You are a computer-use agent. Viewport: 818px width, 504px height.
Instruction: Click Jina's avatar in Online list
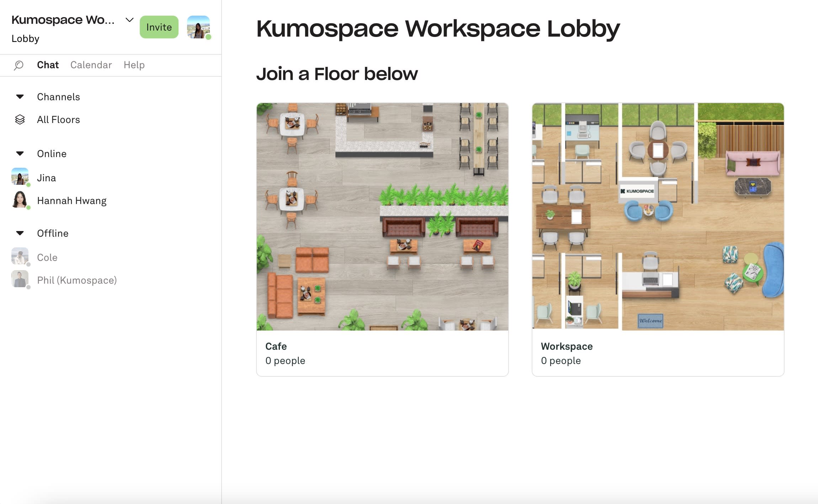[x=20, y=177]
